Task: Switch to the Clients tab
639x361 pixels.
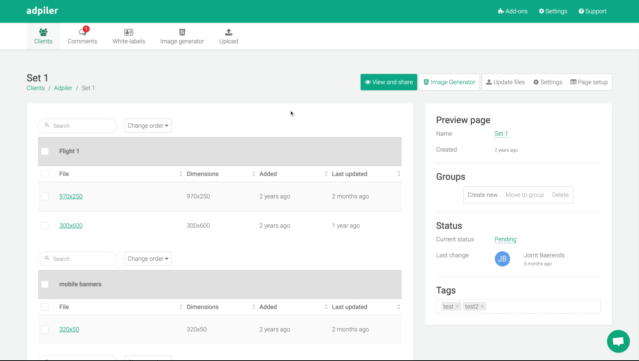Action: (x=43, y=36)
